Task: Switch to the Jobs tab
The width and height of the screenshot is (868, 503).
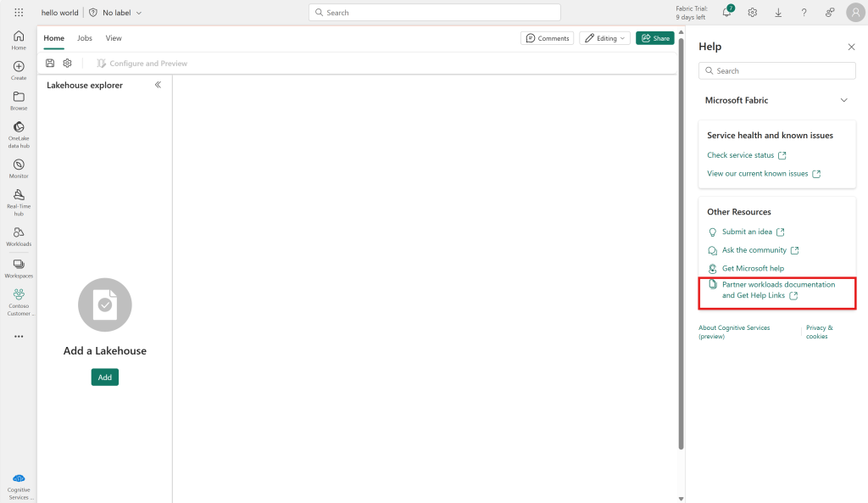Action: coord(84,38)
